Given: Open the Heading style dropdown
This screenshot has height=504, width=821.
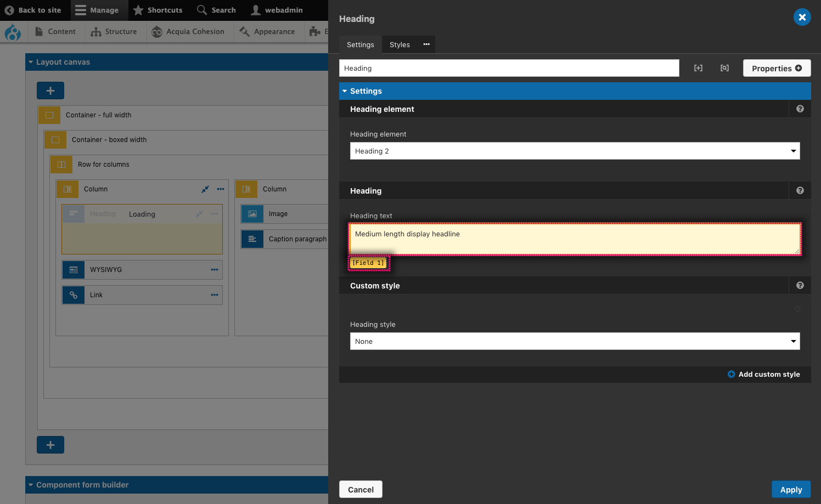Looking at the screenshot, I should 575,341.
